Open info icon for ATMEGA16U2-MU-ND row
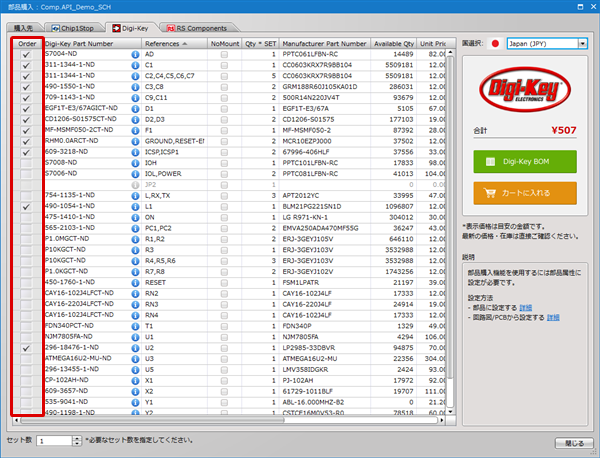 135,359
